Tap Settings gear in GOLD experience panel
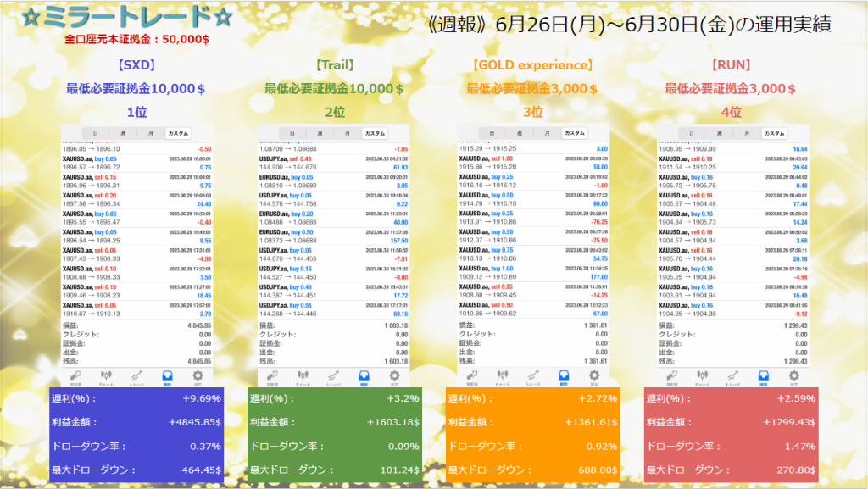This screenshot has width=868, height=489. click(594, 375)
